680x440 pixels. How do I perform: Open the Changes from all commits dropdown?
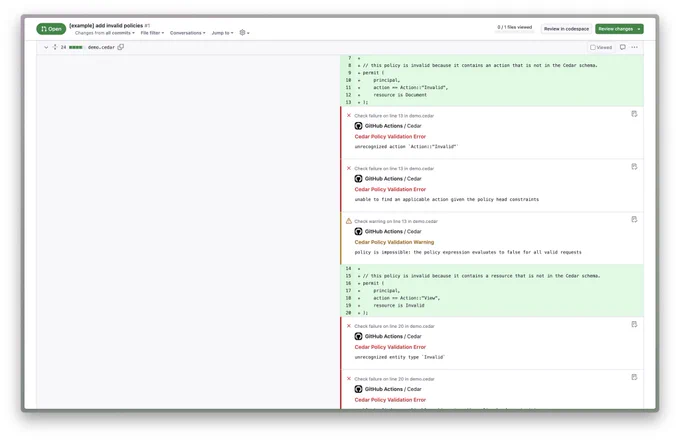click(x=105, y=33)
